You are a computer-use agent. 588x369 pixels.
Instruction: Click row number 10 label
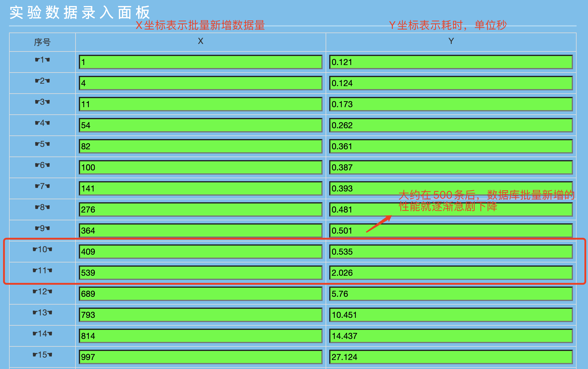[x=42, y=249]
